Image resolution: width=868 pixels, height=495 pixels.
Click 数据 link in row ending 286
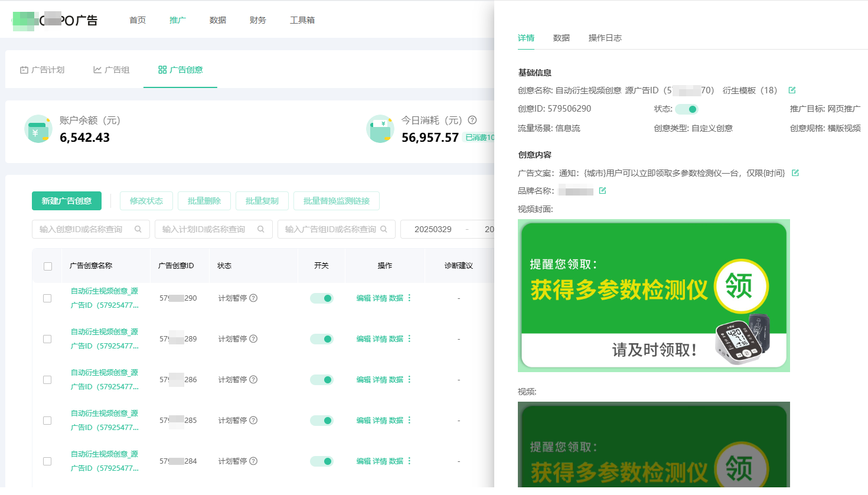396,380
